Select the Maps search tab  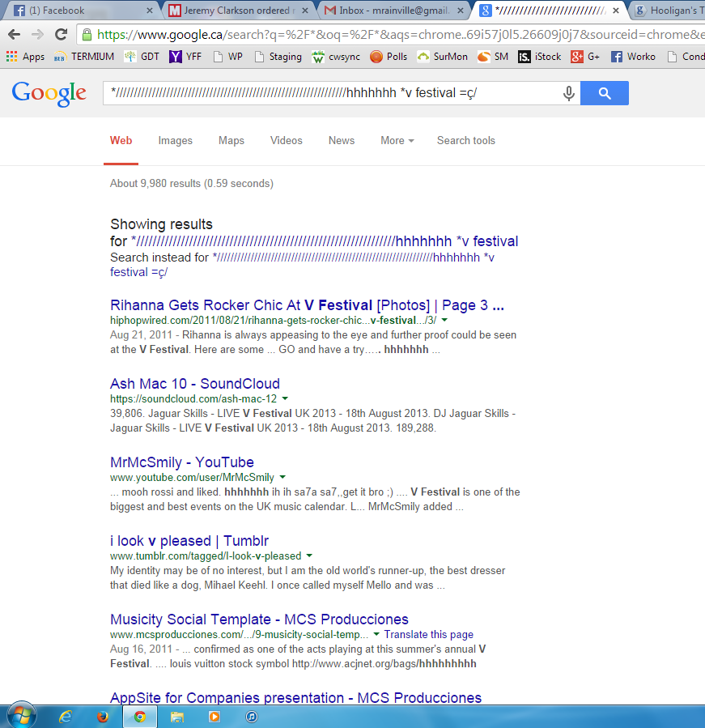pos(231,141)
